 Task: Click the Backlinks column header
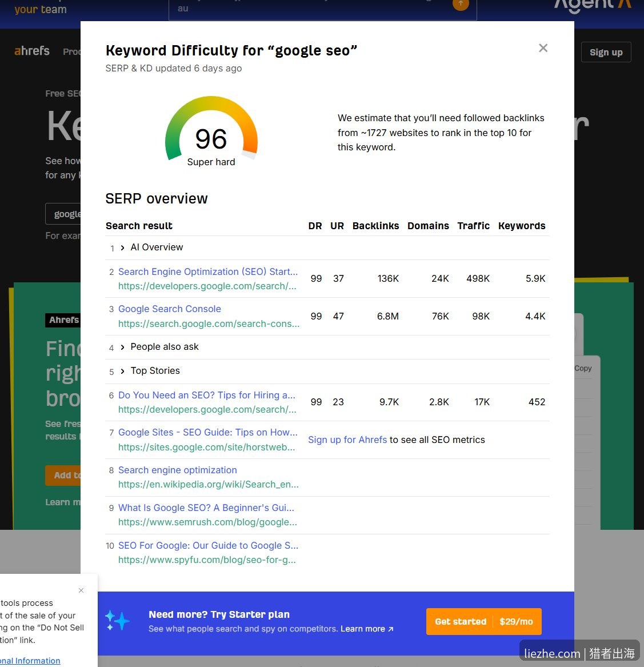tap(375, 226)
